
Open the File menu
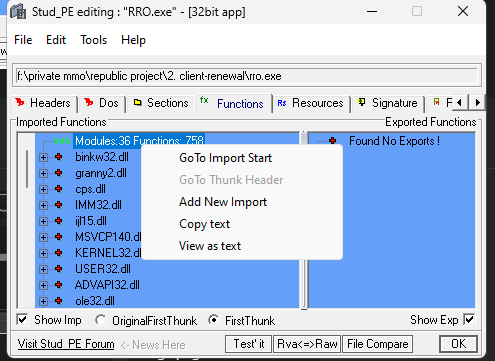23,40
